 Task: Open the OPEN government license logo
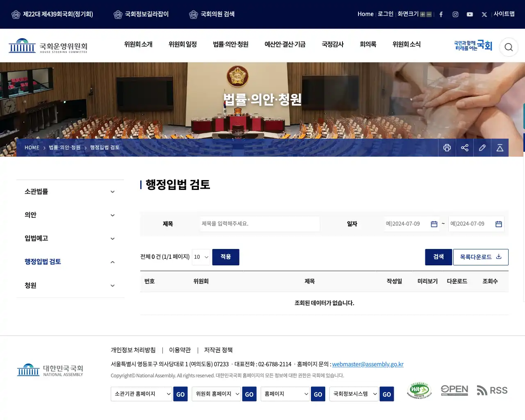(454, 390)
